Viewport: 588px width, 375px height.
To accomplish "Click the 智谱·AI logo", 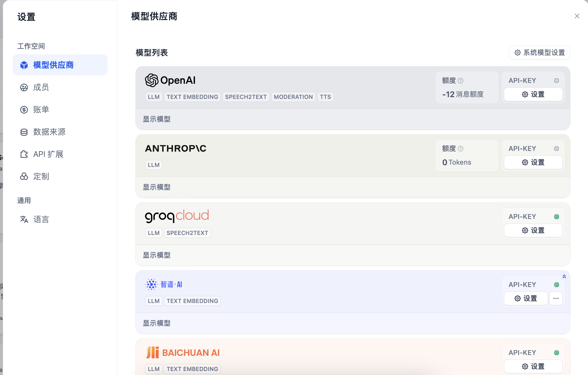I will pos(164,284).
